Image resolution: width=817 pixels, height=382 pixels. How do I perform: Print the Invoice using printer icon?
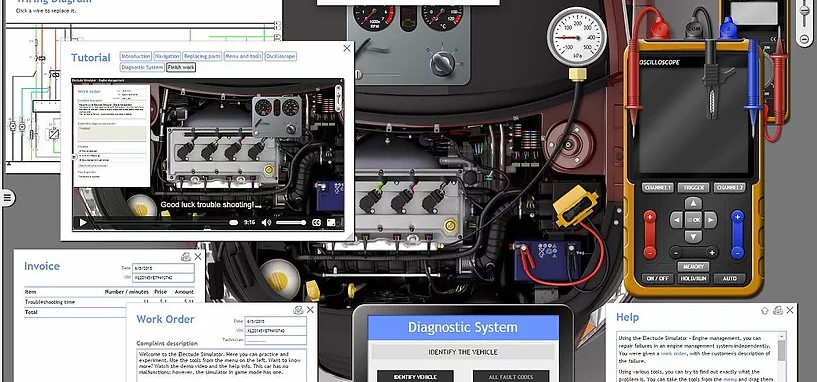click(186, 256)
